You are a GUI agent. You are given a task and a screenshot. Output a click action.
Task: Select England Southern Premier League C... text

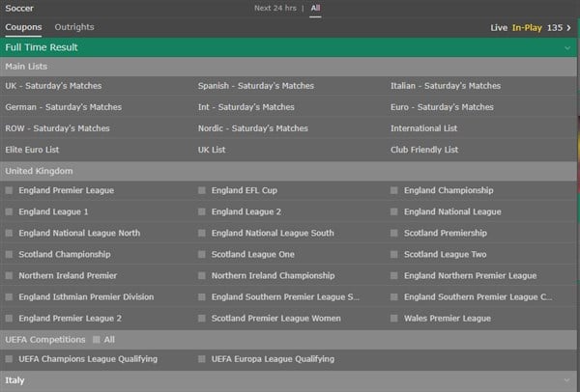click(x=478, y=297)
